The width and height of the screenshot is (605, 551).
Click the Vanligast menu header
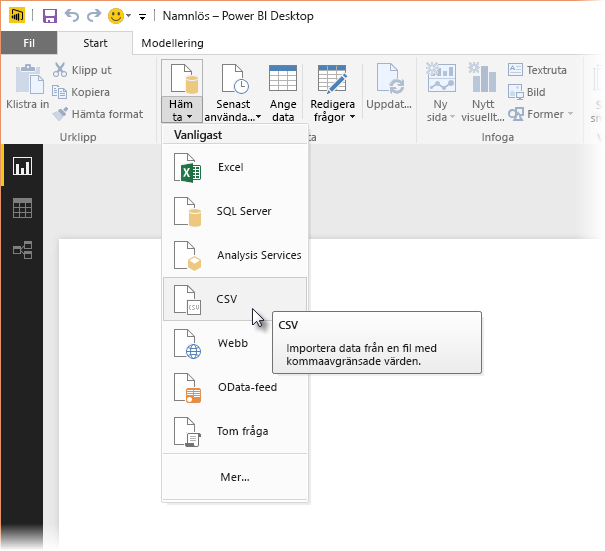(198, 135)
